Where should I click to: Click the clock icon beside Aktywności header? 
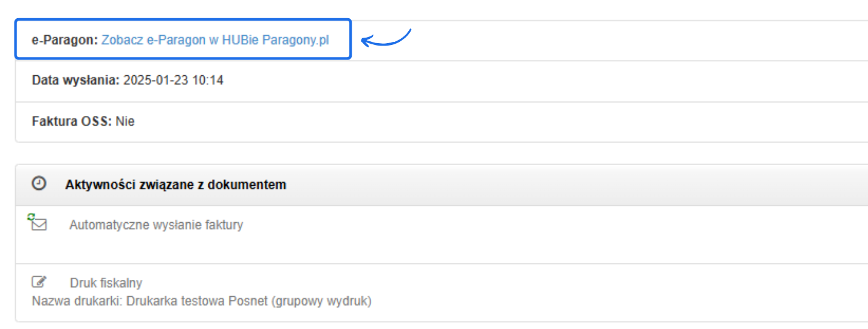(39, 184)
